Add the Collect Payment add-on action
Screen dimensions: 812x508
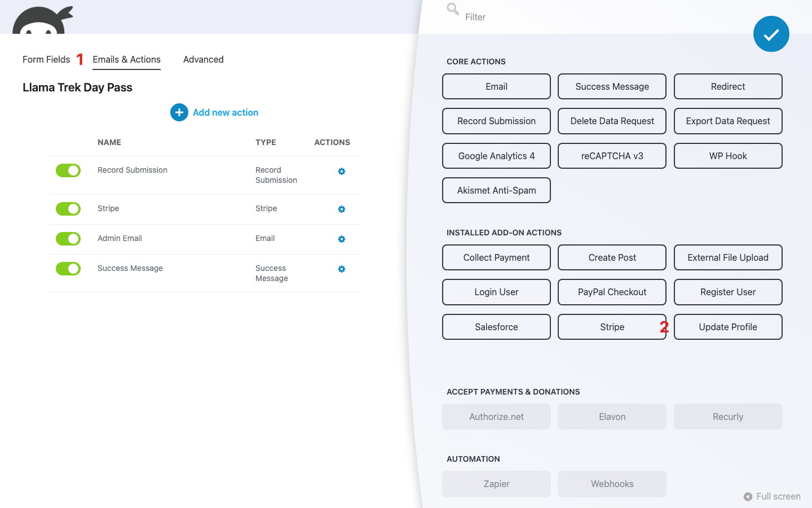pyautogui.click(x=496, y=257)
